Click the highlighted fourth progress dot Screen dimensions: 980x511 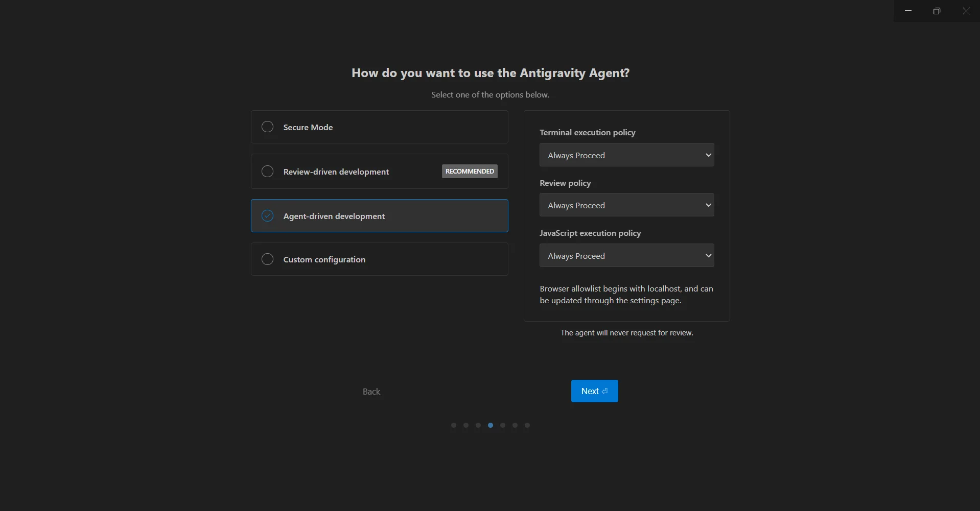coord(490,425)
